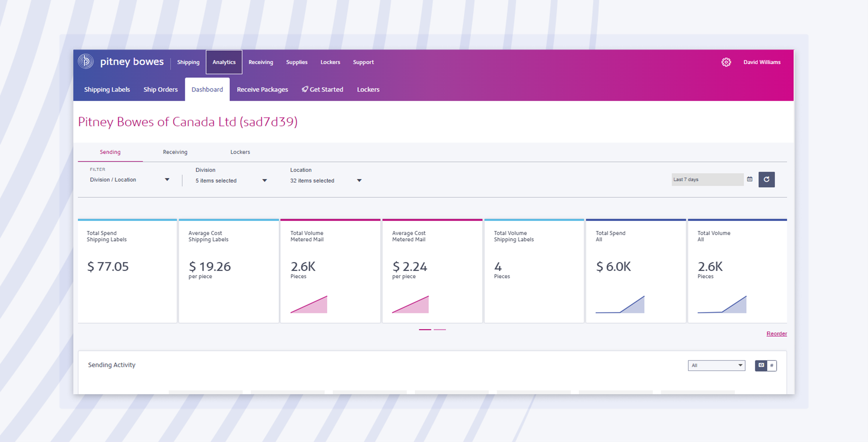
Task: Switch to the Lockers sub-tab
Action: point(240,152)
